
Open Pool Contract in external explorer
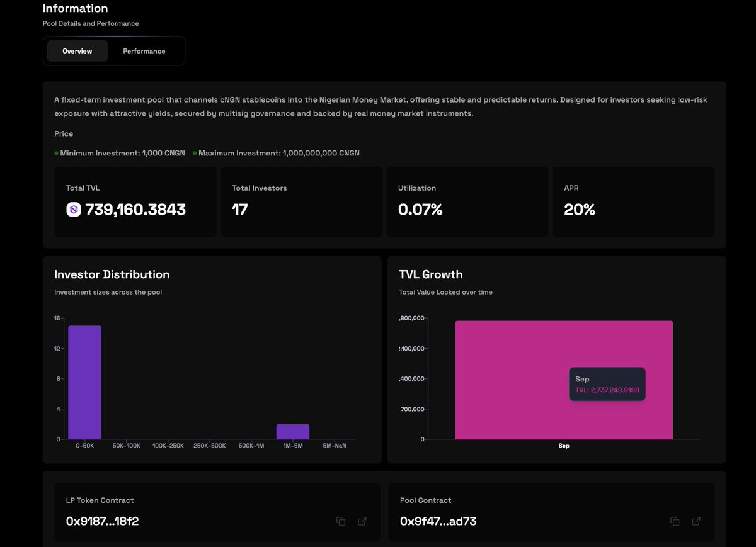(x=696, y=521)
